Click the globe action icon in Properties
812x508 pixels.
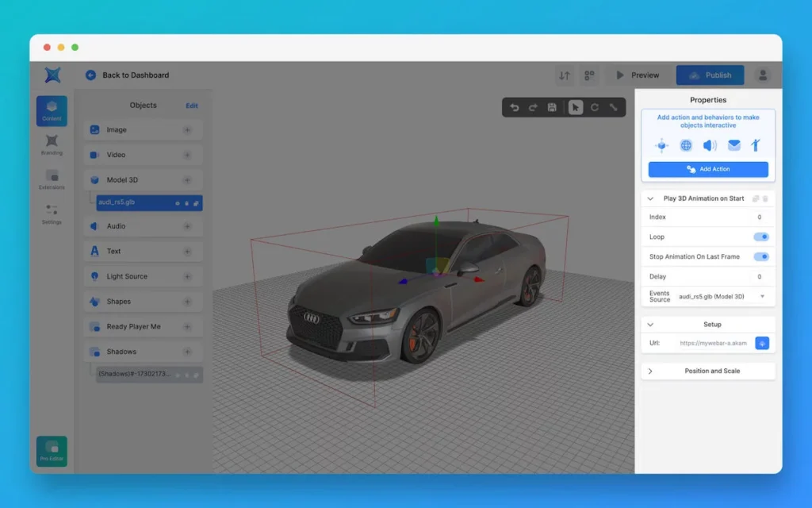pos(686,145)
